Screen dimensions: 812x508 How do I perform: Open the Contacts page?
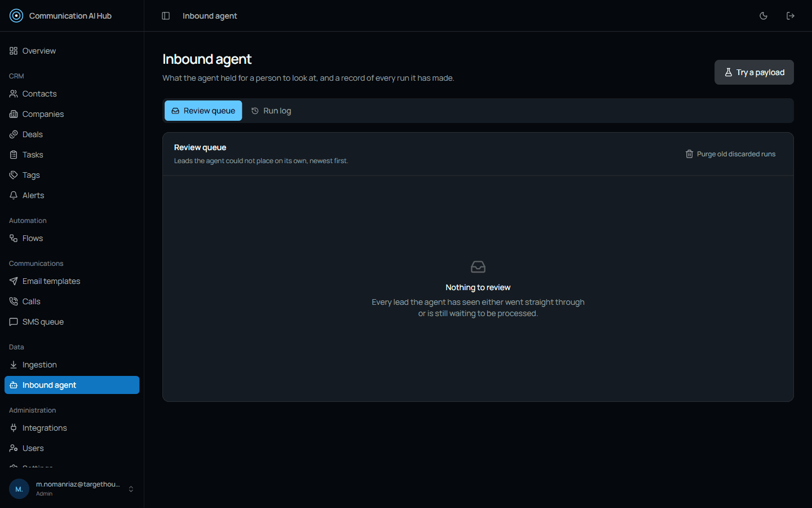[x=72, y=94]
